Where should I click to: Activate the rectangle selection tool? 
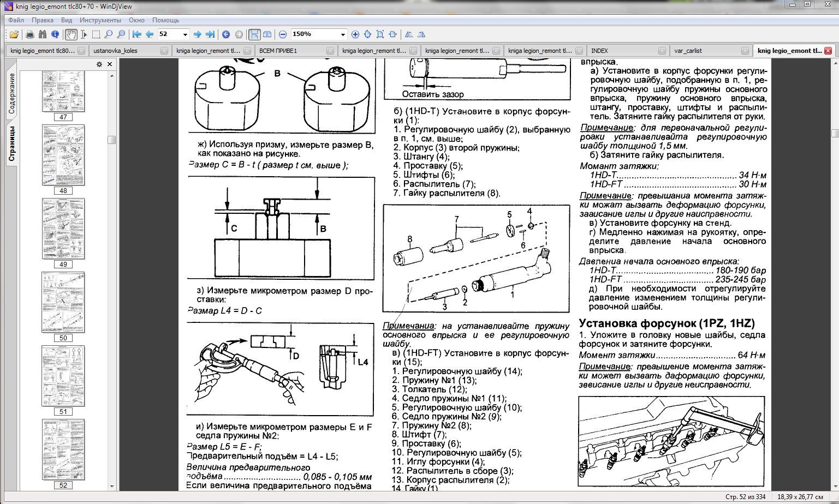pyautogui.click(x=96, y=34)
